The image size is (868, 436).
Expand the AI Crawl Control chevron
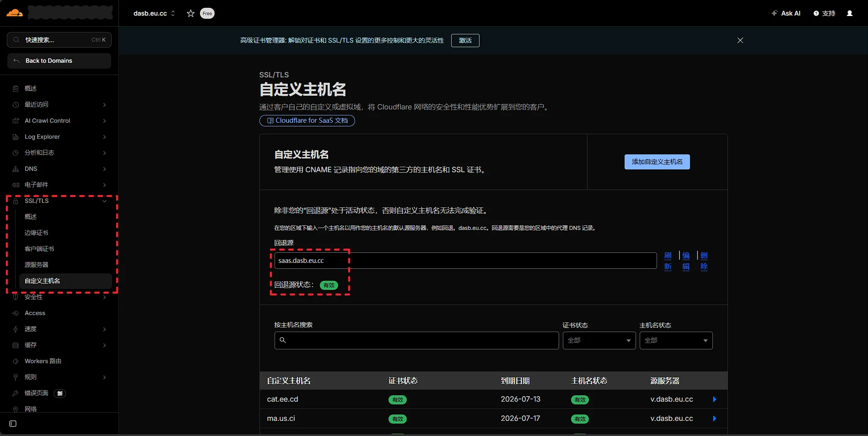pyautogui.click(x=104, y=120)
